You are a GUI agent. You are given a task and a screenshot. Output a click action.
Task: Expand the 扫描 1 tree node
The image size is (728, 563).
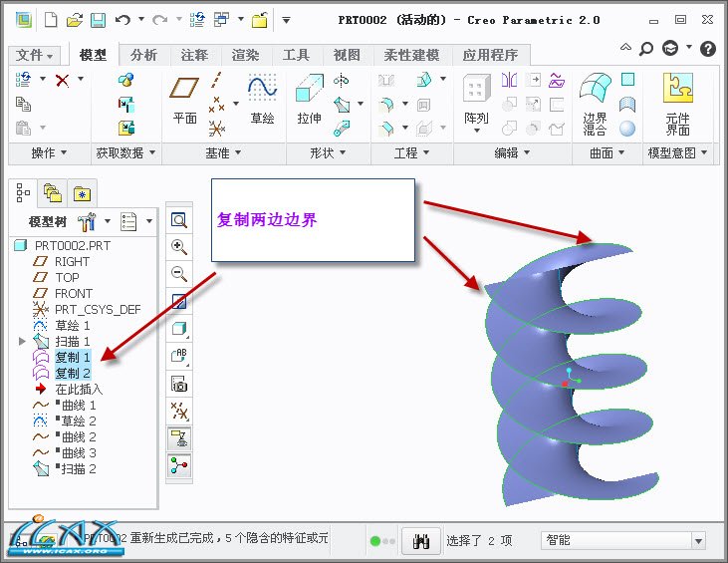21,341
